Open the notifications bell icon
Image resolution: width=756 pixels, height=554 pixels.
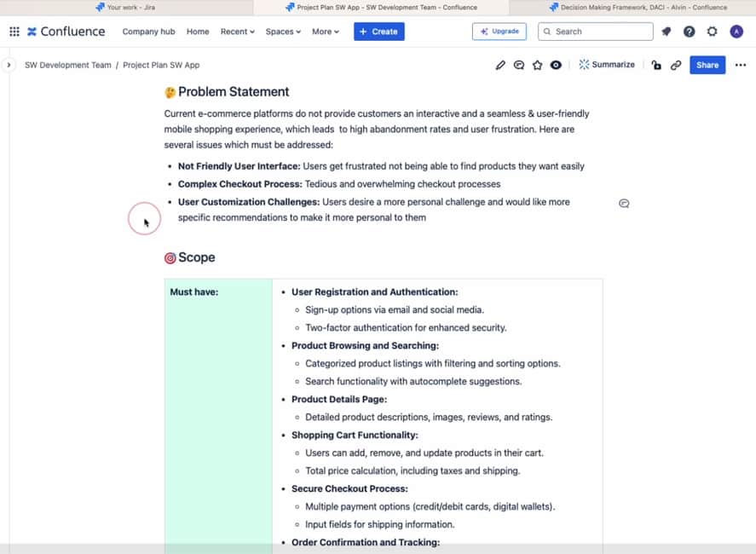(667, 32)
